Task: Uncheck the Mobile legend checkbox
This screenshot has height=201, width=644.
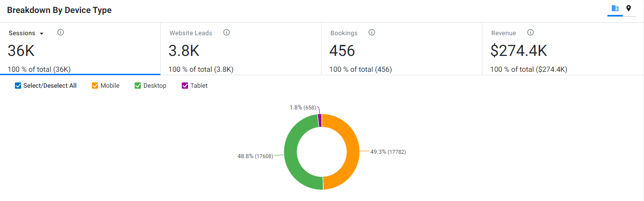Action: [95, 86]
